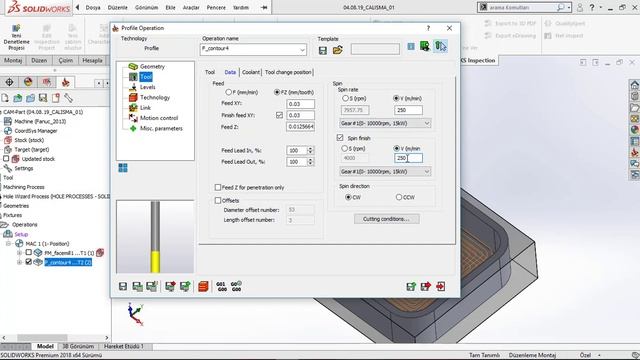The image size is (640, 360).
Task: Click the red stacked layers simulate icon
Action: point(203,287)
